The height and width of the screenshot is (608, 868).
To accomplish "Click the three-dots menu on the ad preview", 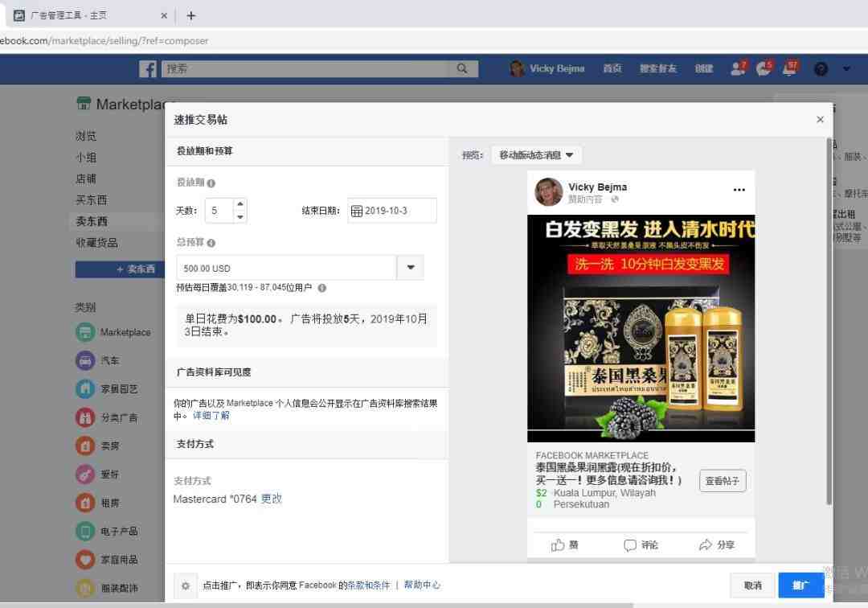I will coord(739,189).
